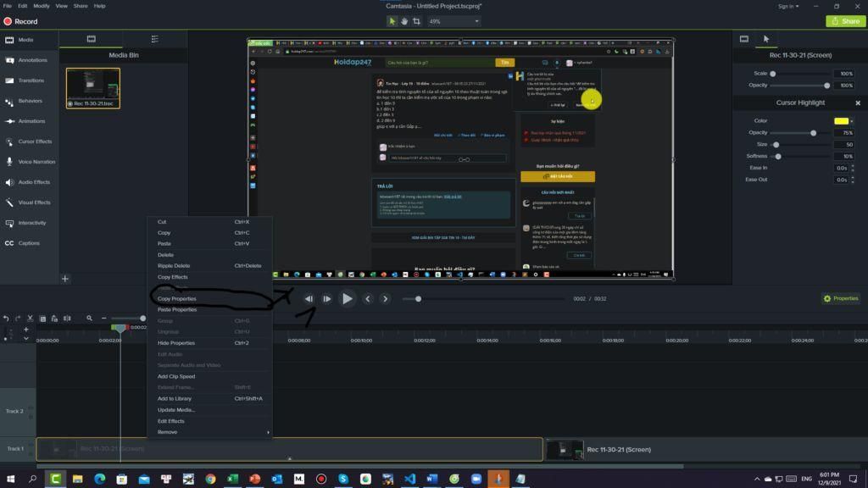Jump to the next media

pos(386,299)
